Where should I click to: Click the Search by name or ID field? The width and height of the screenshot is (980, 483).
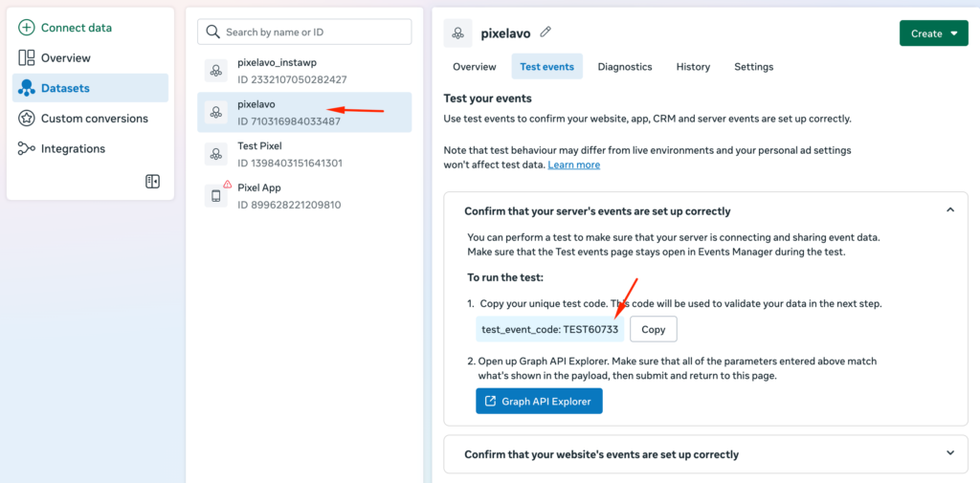tap(304, 32)
